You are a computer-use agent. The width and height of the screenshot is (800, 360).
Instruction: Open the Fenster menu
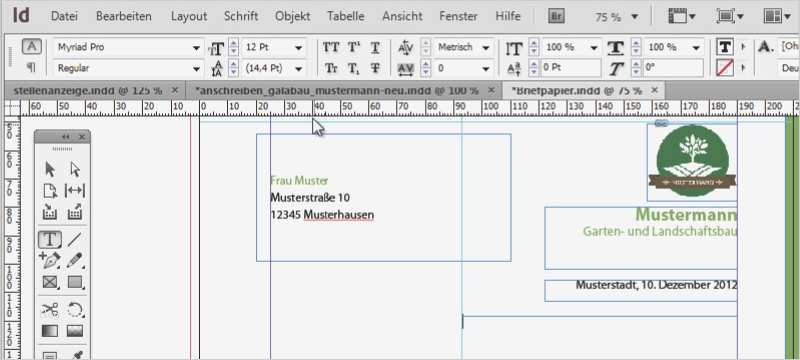point(458,16)
